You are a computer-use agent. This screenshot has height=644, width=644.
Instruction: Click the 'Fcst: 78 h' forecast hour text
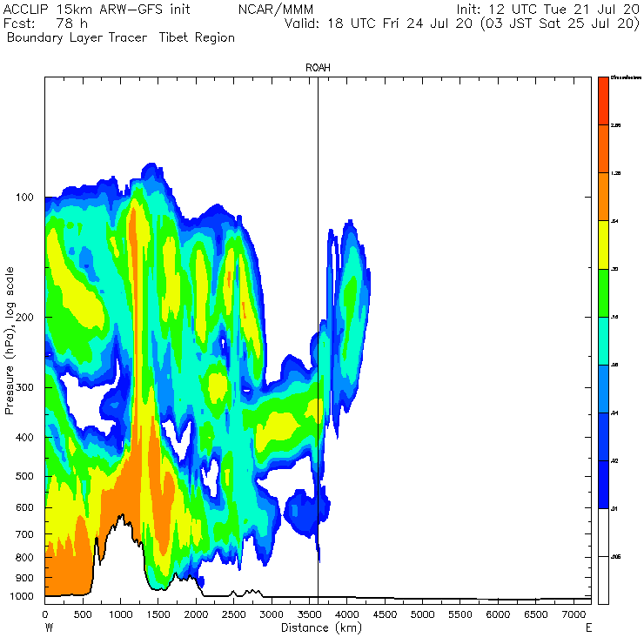coord(45,23)
